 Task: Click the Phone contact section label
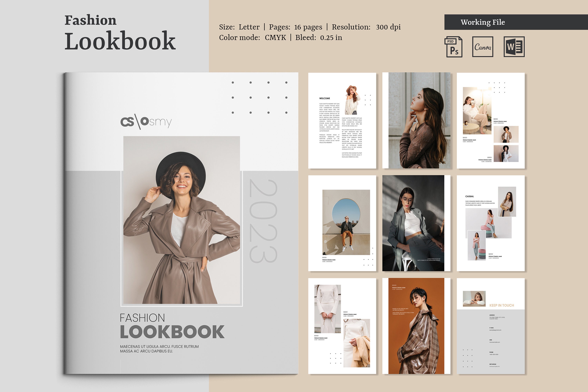tap(492, 352)
